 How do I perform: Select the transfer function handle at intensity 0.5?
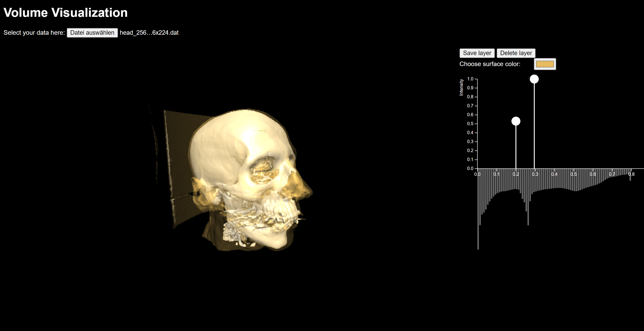[516, 121]
